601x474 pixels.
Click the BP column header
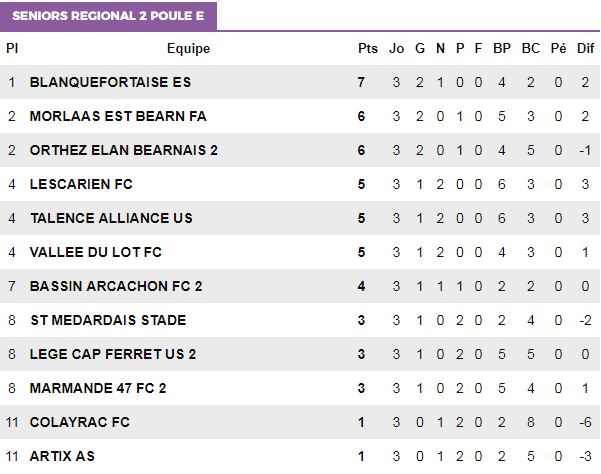point(502,49)
